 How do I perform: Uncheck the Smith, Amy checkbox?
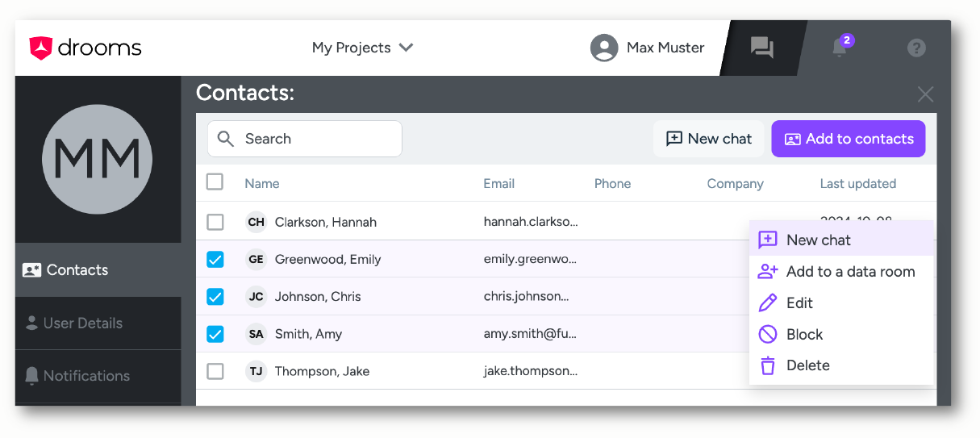tap(215, 333)
